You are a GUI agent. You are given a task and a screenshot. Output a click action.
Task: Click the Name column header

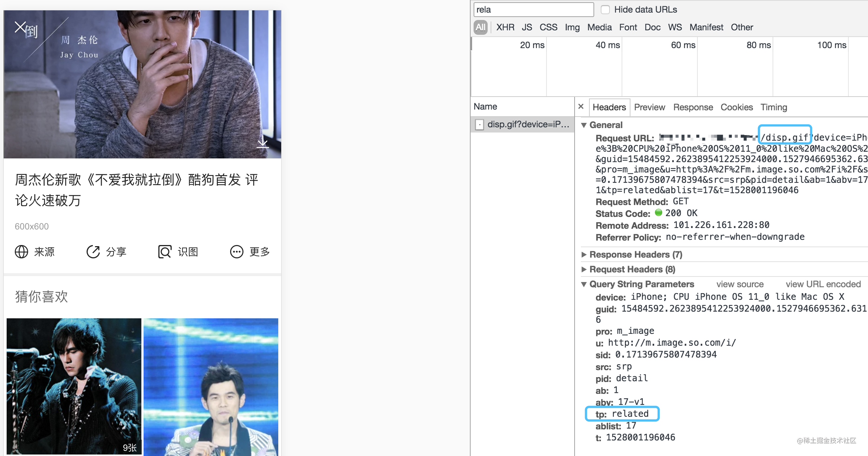click(x=485, y=107)
